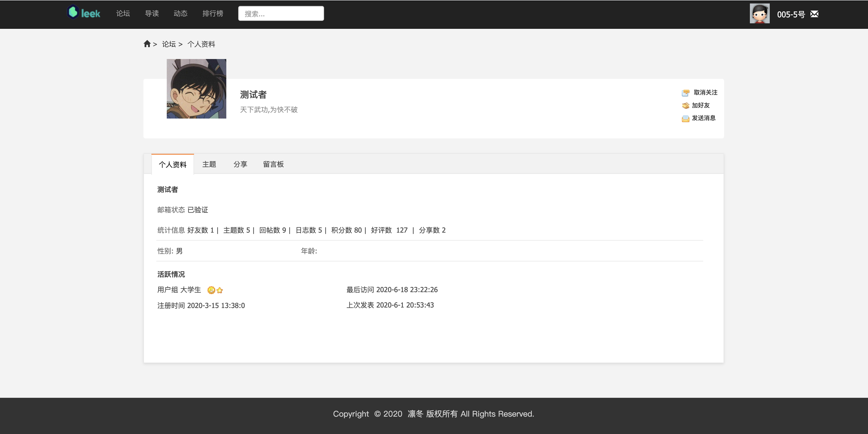868x434 pixels.
Task: Switch to the 留言板 tab
Action: 273,164
